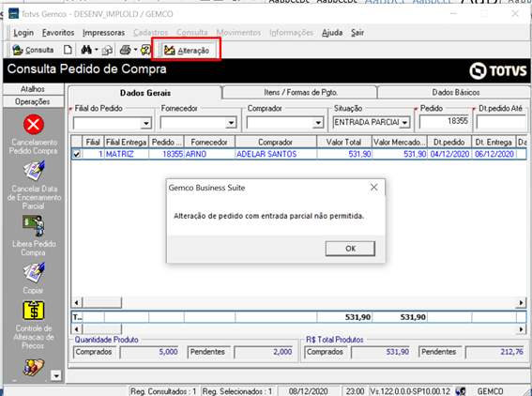Click the ADELAR SANTOS buyer cell

pos(276,154)
